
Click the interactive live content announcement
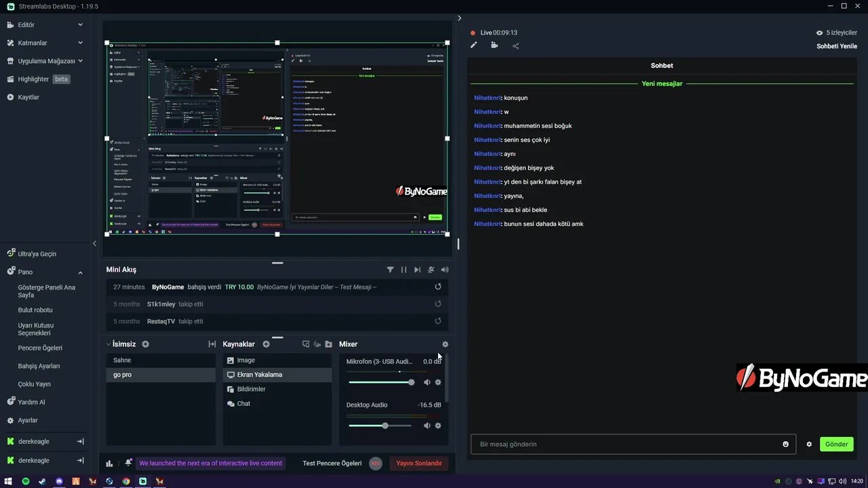pos(211,464)
